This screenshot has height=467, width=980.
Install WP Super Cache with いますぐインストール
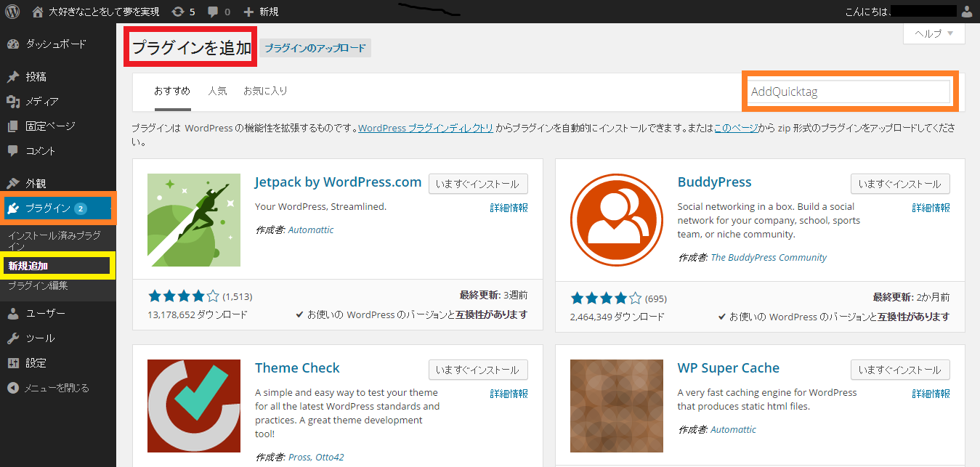tap(900, 370)
